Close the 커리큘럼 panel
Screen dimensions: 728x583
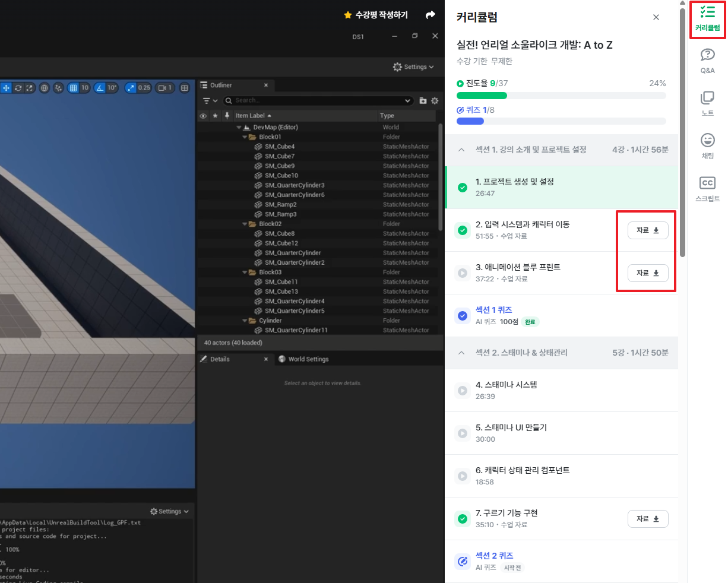pyautogui.click(x=656, y=17)
